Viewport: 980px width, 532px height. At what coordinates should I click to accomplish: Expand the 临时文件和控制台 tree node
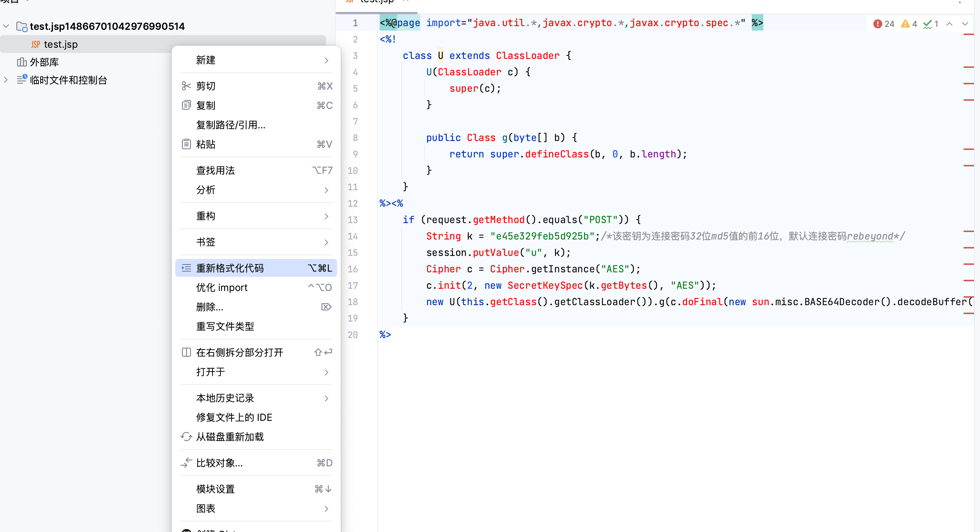6,80
